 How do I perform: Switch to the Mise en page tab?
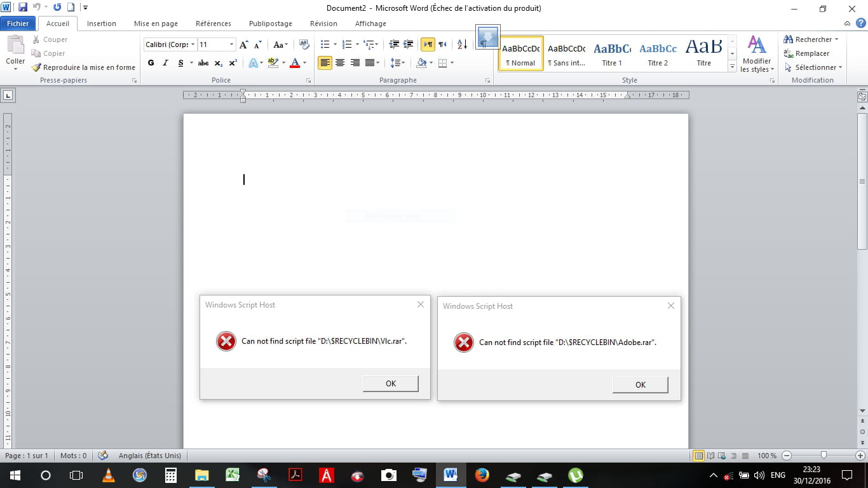pos(156,24)
